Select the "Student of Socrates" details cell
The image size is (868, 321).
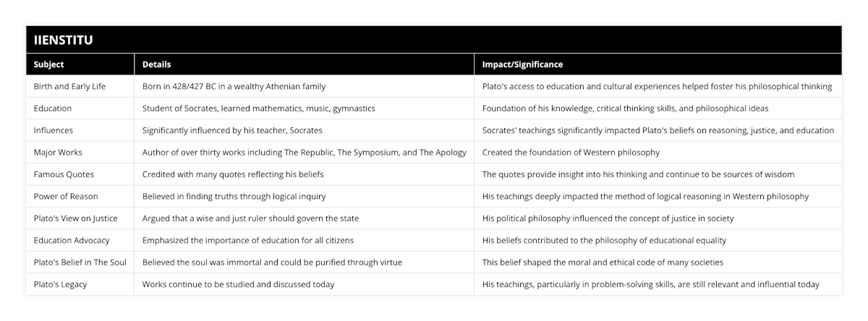click(258, 108)
